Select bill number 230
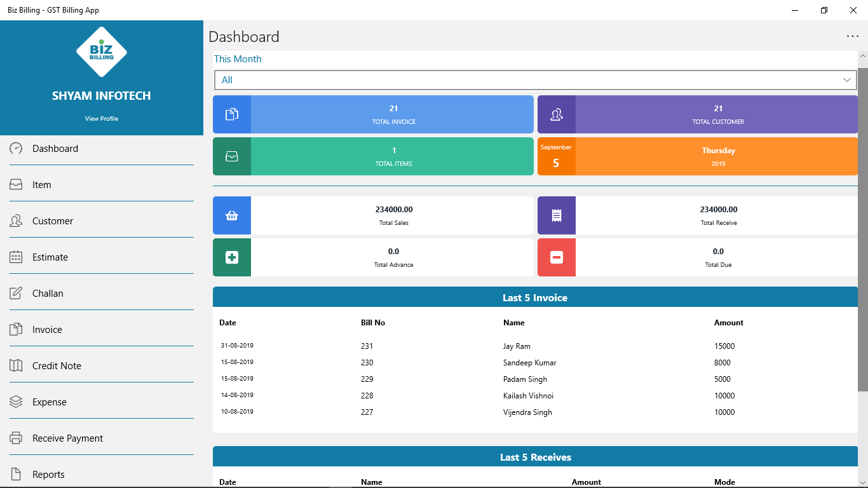Viewport: 868px width, 488px height. [367, 363]
